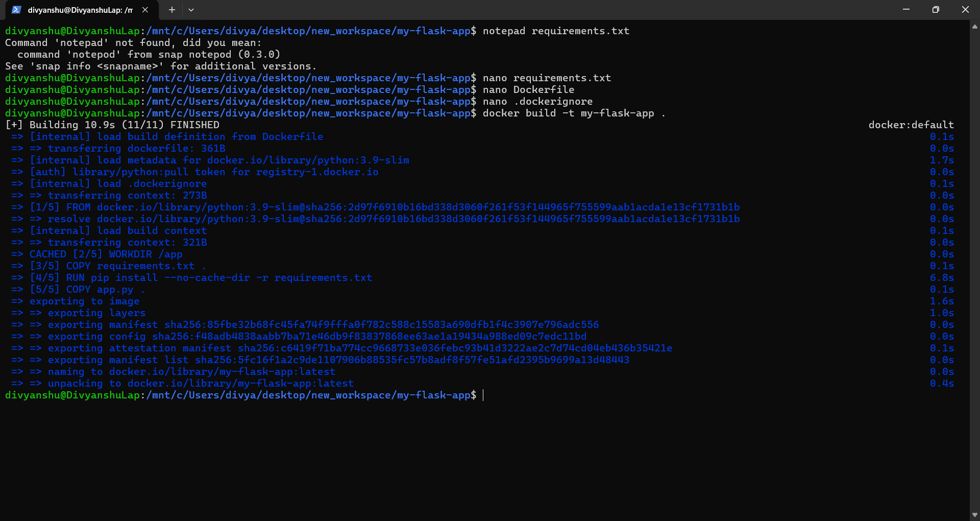
Task: Click the docker:default label text
Action: tap(912, 124)
